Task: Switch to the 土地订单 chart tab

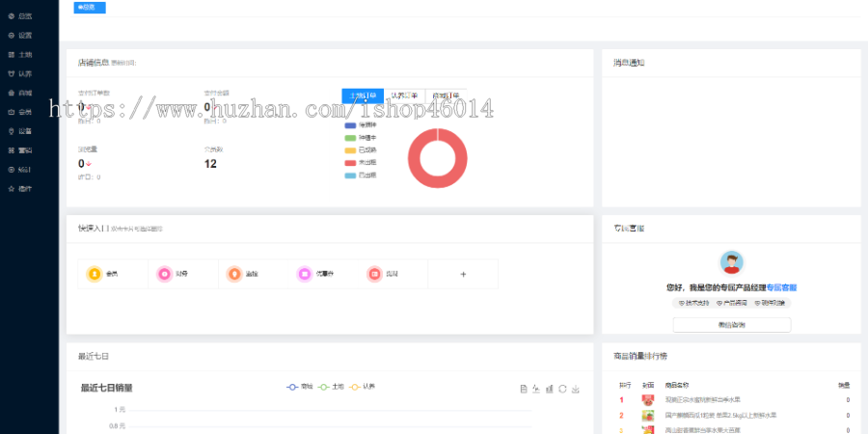Action: [x=363, y=95]
